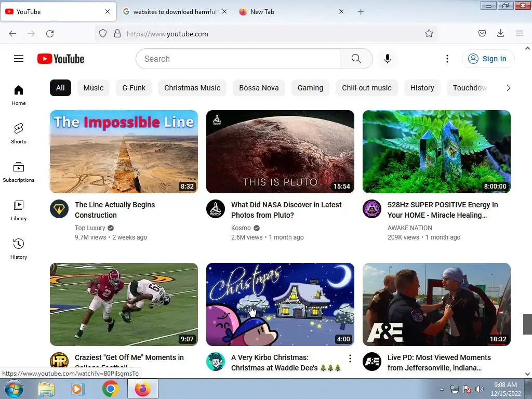532x399 pixels.
Task: Open Kirbo video three-dot action menu
Action: [350, 358]
